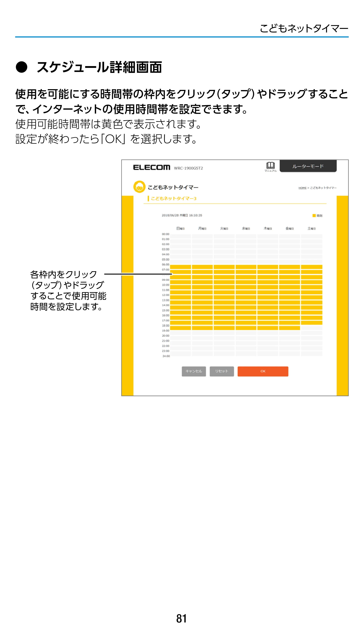The image size is (364, 637).
Task: Click the 24:00 time label
Action: pyautogui.click(x=166, y=356)
